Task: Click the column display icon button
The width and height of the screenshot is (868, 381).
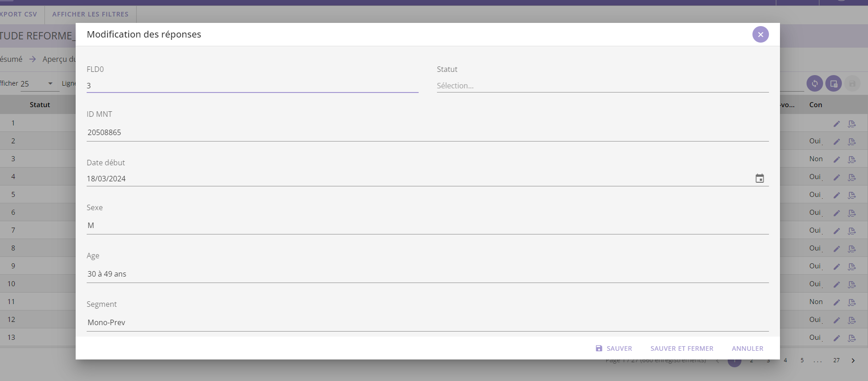Action: 834,83
